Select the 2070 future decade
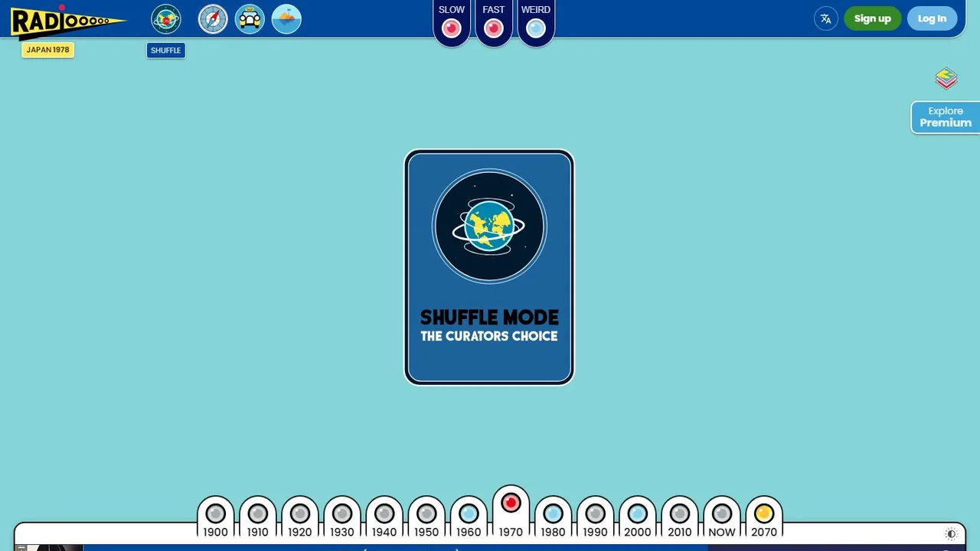Viewport: 980px width, 551px height. pos(763,518)
